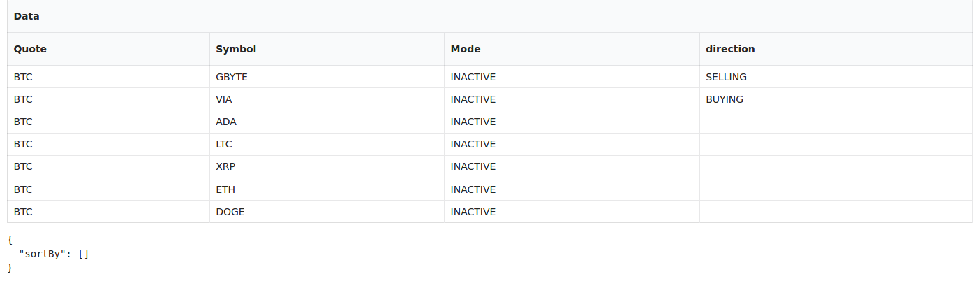This screenshot has height=281, width=980.
Task: Select the LTC symbol cell
Action: [x=327, y=144]
